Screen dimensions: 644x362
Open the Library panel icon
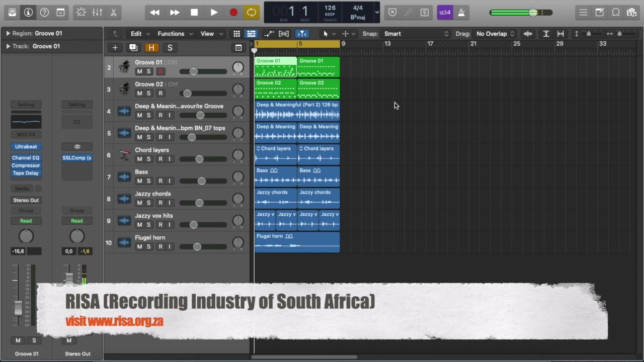point(12,13)
